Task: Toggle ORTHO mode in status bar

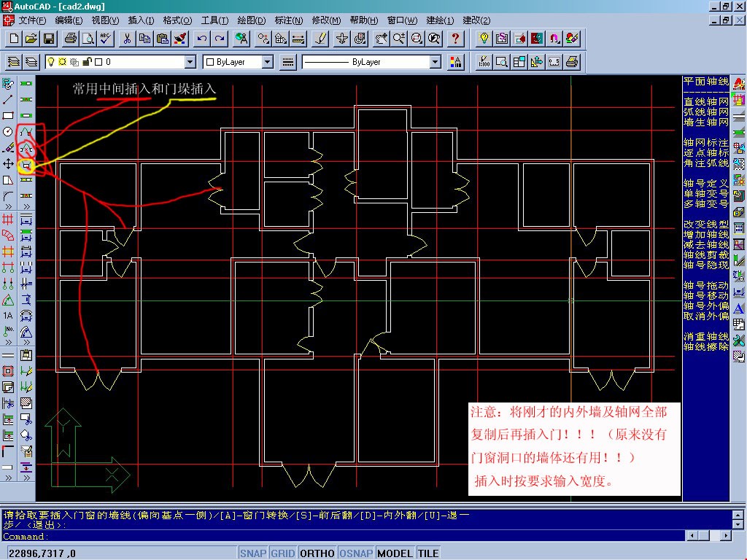Action: 317,553
